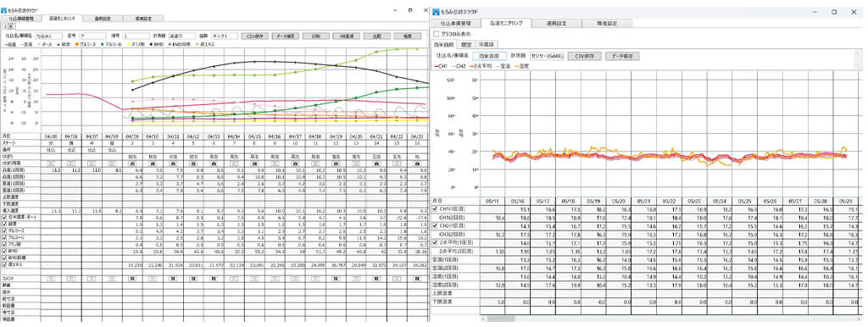The height and width of the screenshot is (327, 868).
Task: Open the 04/19 moromi photo camera icon
Action: point(336,163)
